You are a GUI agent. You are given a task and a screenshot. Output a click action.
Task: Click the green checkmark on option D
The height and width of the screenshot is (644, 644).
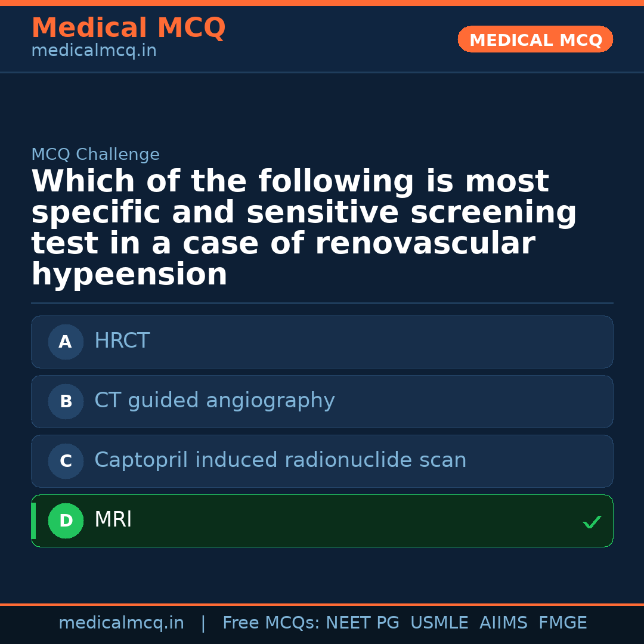[592, 522]
